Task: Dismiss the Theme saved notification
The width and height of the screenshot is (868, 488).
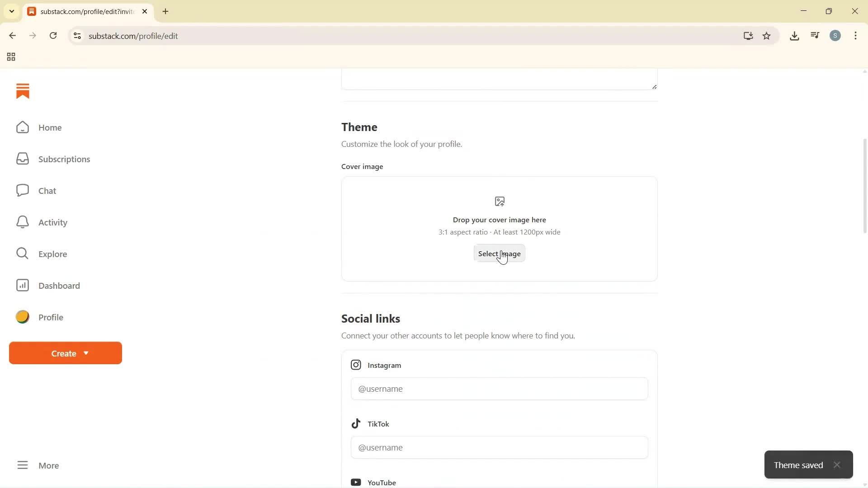Action: [x=837, y=465]
